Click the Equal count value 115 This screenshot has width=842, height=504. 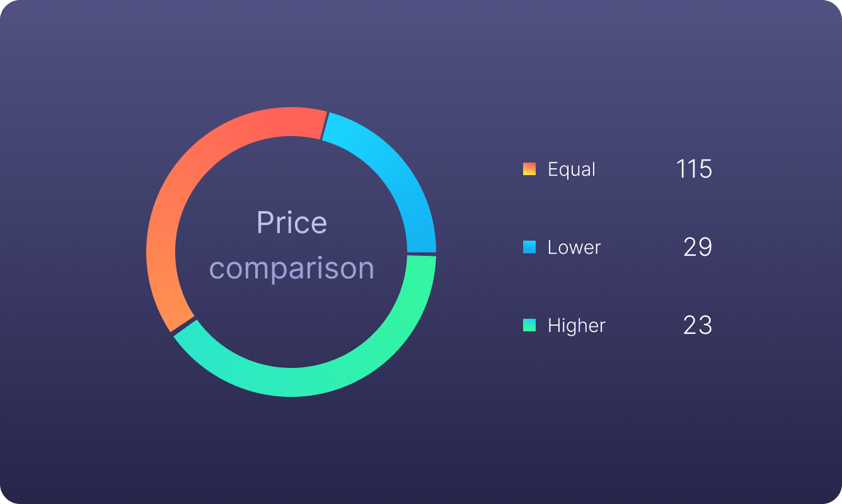(693, 169)
